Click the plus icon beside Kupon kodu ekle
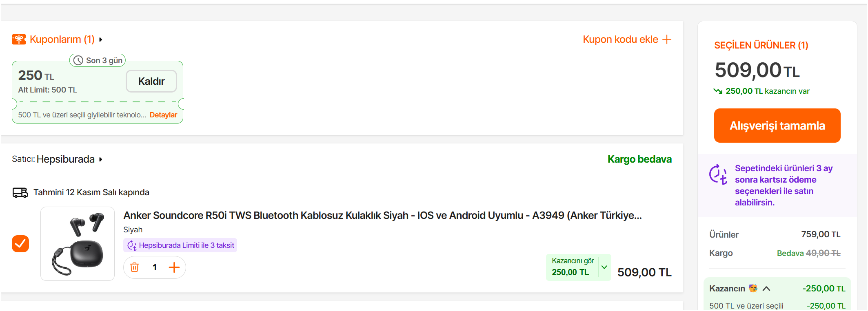The image size is (868, 311). pyautogui.click(x=667, y=40)
